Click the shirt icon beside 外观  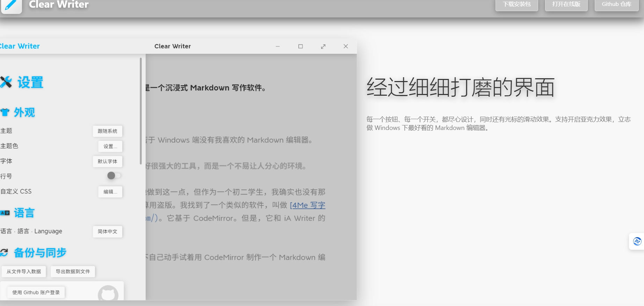coord(5,112)
